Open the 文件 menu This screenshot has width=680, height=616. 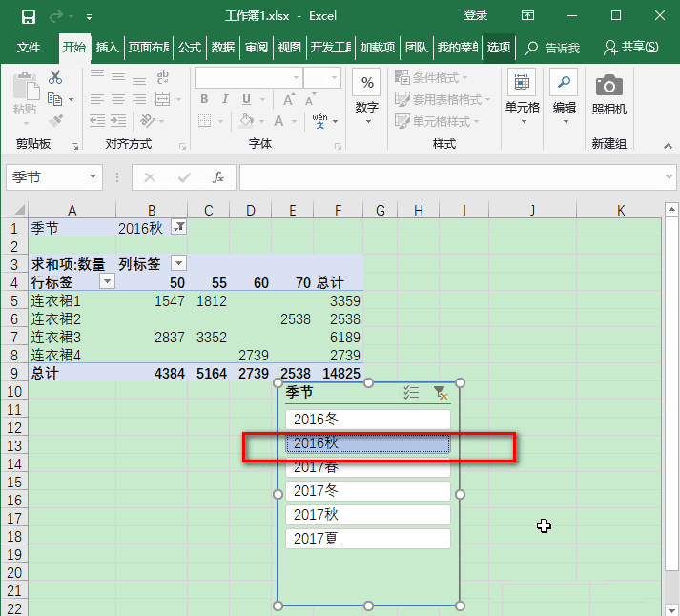29,48
